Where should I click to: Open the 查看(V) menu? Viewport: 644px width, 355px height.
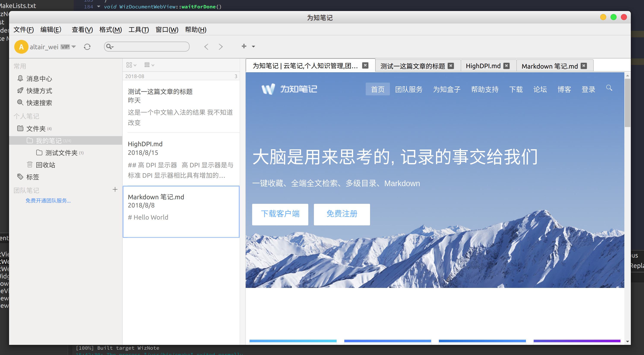82,30
